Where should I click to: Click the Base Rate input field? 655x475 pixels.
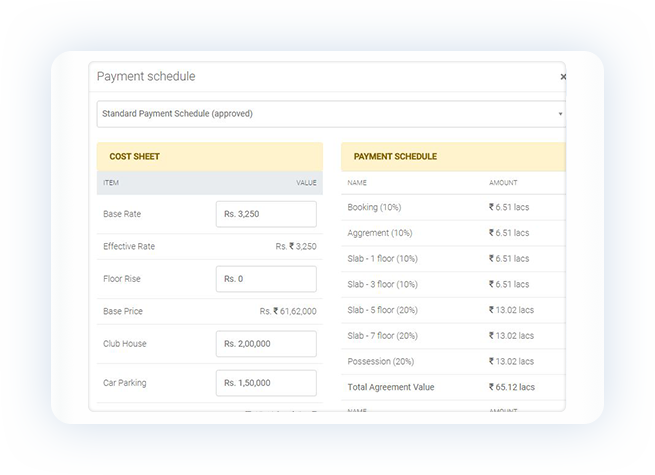[x=266, y=214]
